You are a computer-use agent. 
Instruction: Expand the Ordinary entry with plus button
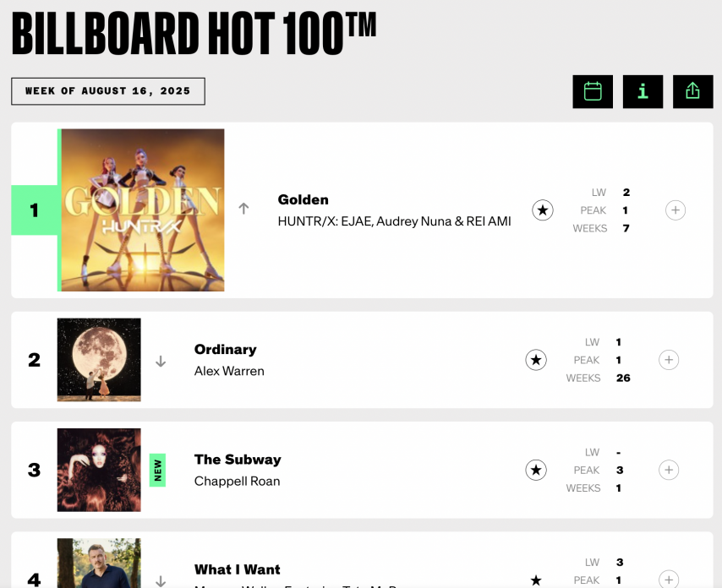tap(668, 361)
